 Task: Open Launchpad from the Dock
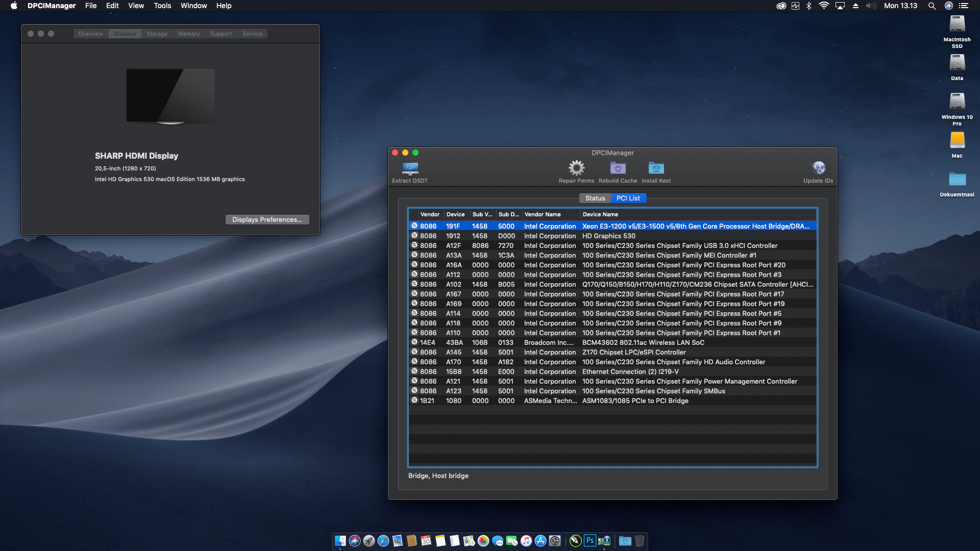pos(369,541)
